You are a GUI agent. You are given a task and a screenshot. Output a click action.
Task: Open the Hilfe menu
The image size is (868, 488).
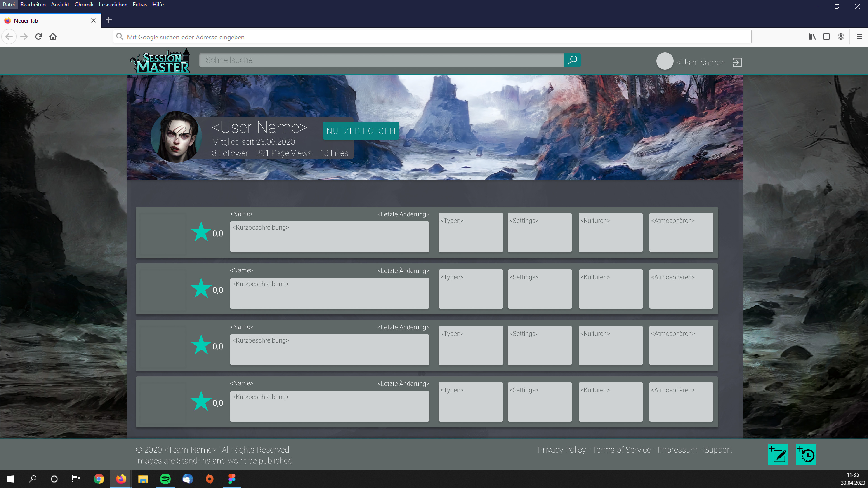[158, 4]
